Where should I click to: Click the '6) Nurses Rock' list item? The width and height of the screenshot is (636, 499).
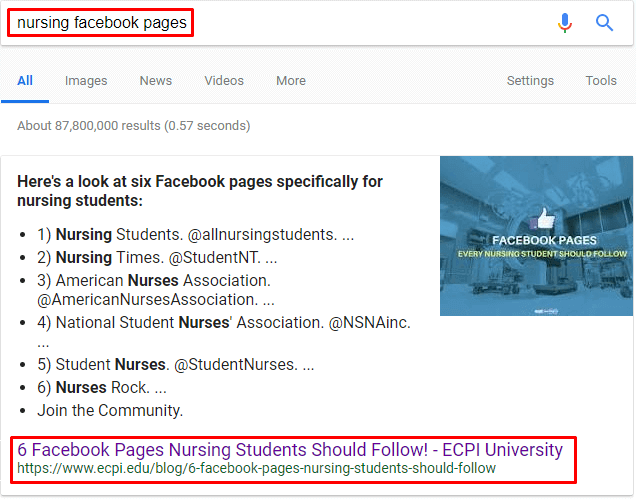click(x=102, y=387)
